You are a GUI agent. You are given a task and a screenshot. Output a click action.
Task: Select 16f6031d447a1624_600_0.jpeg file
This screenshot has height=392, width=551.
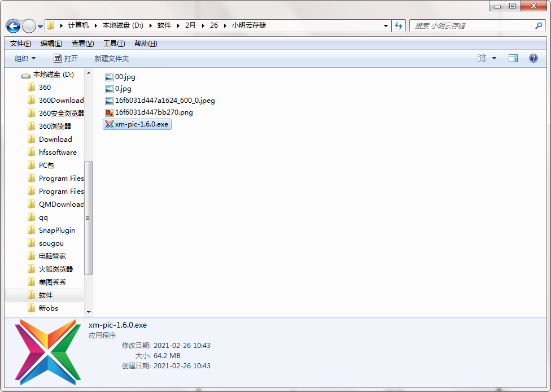coord(160,101)
